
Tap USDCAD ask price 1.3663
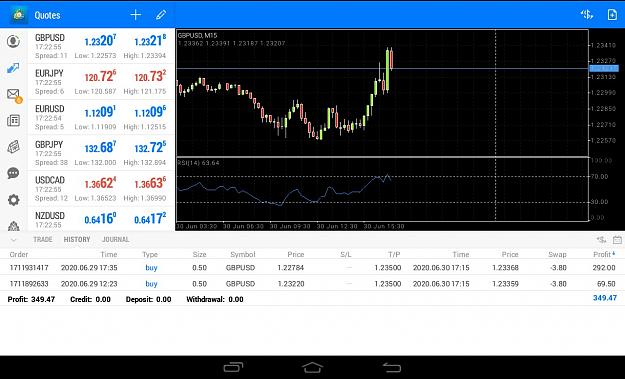[150, 183]
